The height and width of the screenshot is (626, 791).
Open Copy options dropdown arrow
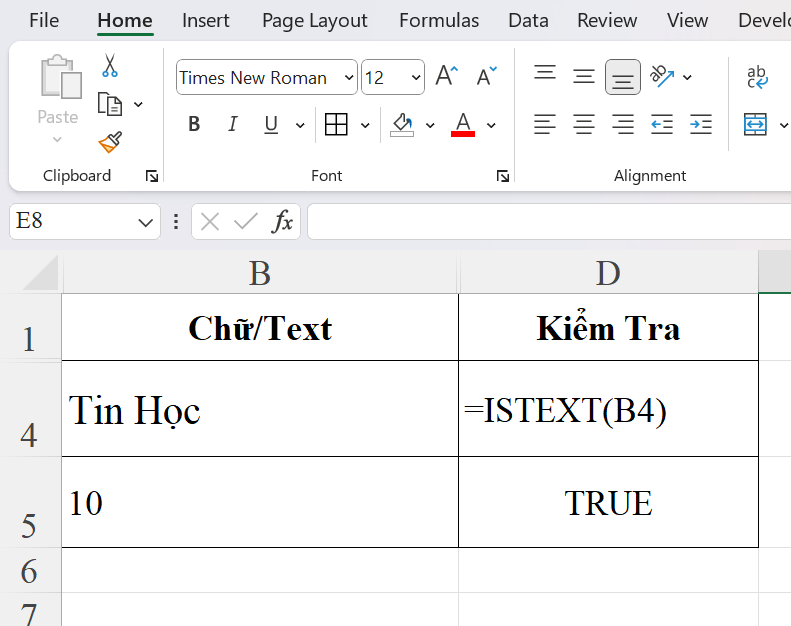click(138, 104)
